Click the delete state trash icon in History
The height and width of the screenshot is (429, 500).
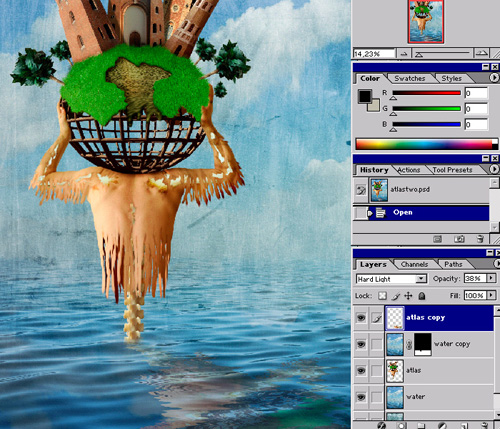tap(480, 239)
